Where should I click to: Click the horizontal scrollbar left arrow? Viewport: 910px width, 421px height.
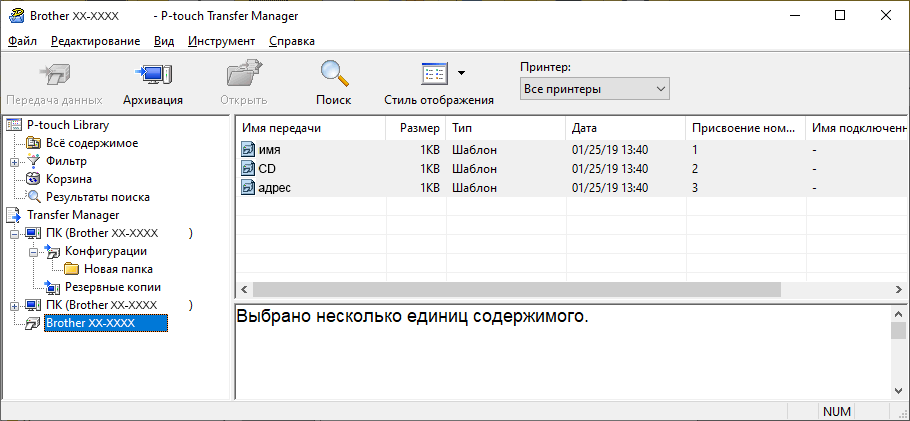tap(244, 289)
